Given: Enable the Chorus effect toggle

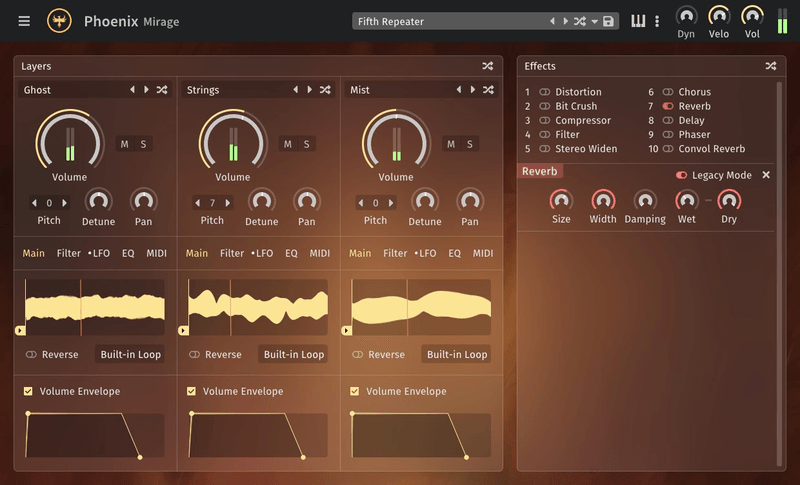Looking at the screenshot, I should [x=668, y=92].
